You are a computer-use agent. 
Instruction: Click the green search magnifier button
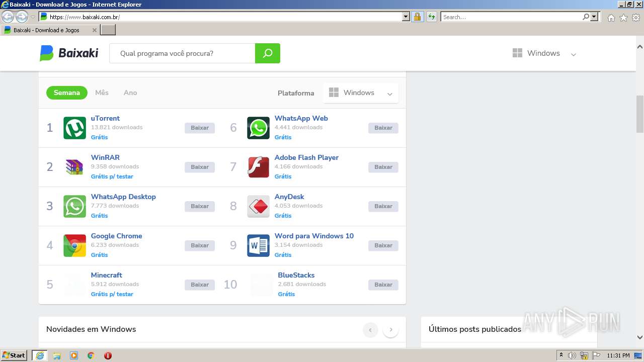tap(268, 53)
